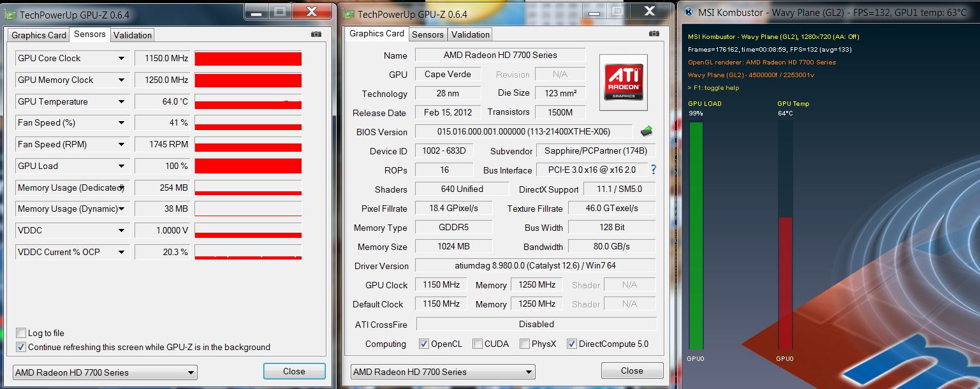Click 'F1: toggle help' text in Kombustor
This screenshot has width=980, height=389.
pyautogui.click(x=713, y=87)
